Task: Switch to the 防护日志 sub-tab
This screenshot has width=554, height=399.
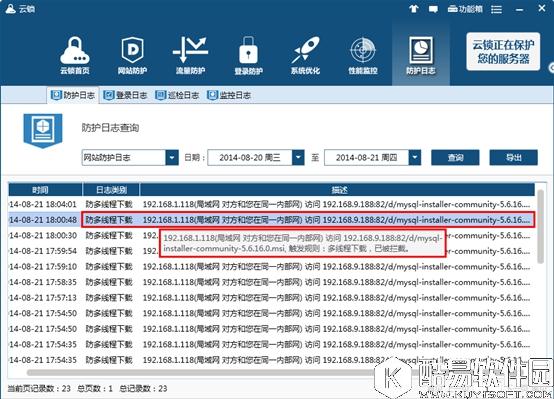Action: click(x=73, y=95)
